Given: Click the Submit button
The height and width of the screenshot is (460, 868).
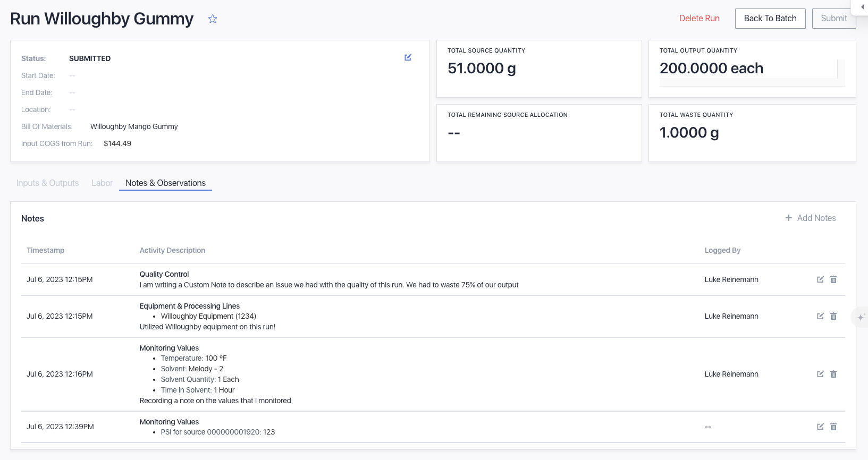Looking at the screenshot, I should (x=833, y=19).
